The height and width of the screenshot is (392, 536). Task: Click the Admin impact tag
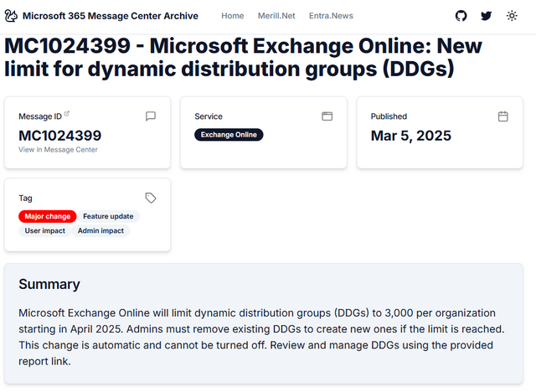[100, 230]
